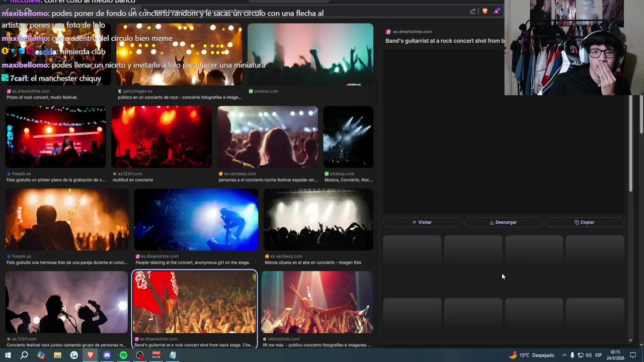Open the pixabay raised hands concert thumbnail
Viewport: 644px width, 362px height.
310,54
